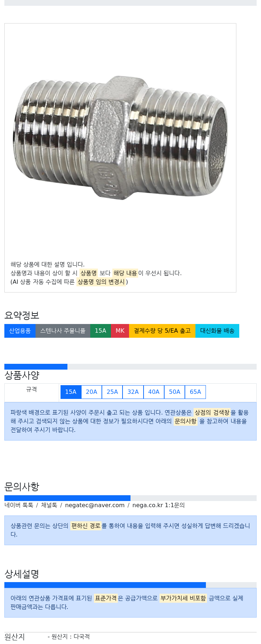
Task: Pick the 50A size option
Action: (x=174, y=392)
